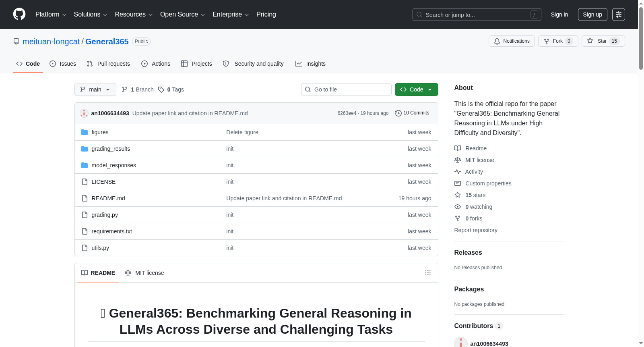The image size is (644, 347).
Task: Open the Actions tab
Action: tap(156, 64)
